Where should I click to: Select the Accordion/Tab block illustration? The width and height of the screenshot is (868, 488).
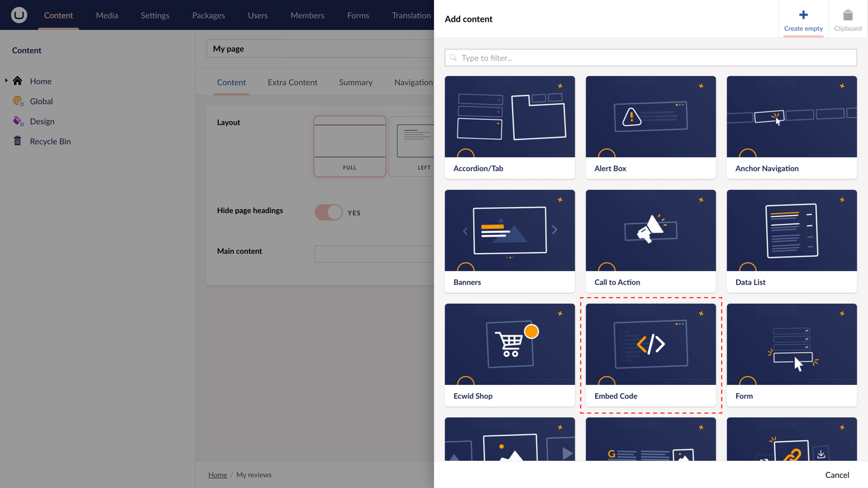click(510, 117)
